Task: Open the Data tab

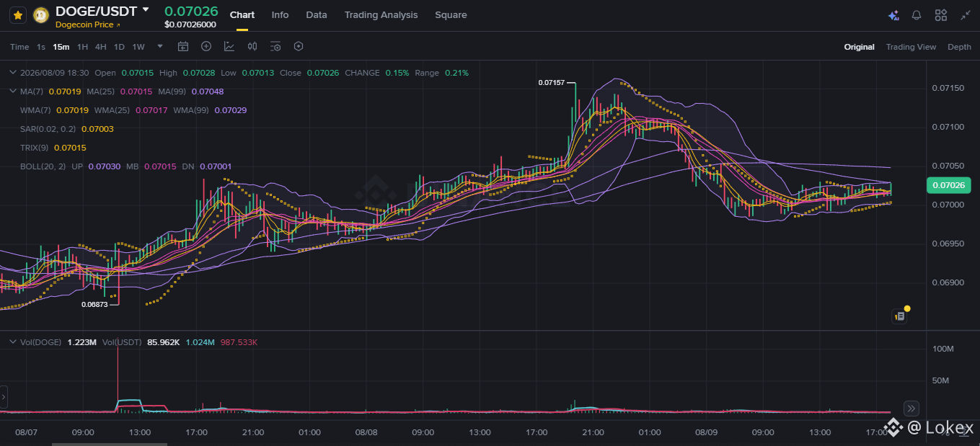Action: click(x=316, y=15)
